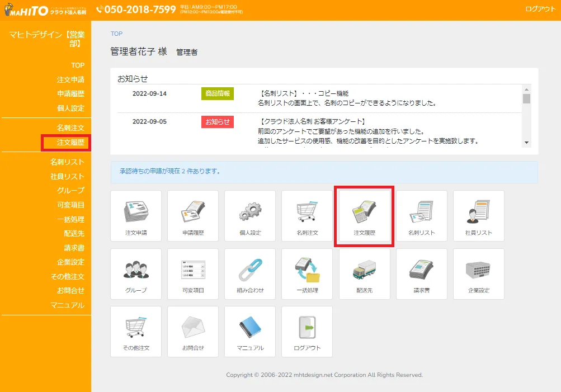Click the highlighted 注文履歴 order history icon

click(364, 216)
